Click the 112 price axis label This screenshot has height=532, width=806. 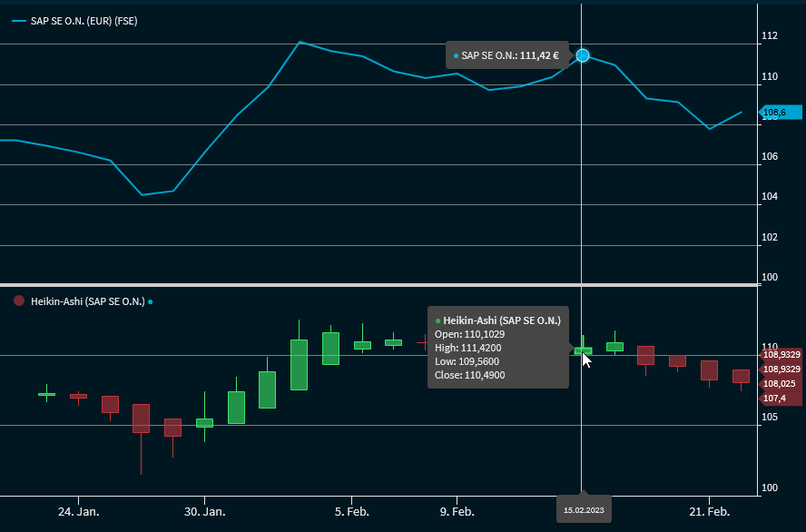(x=770, y=36)
